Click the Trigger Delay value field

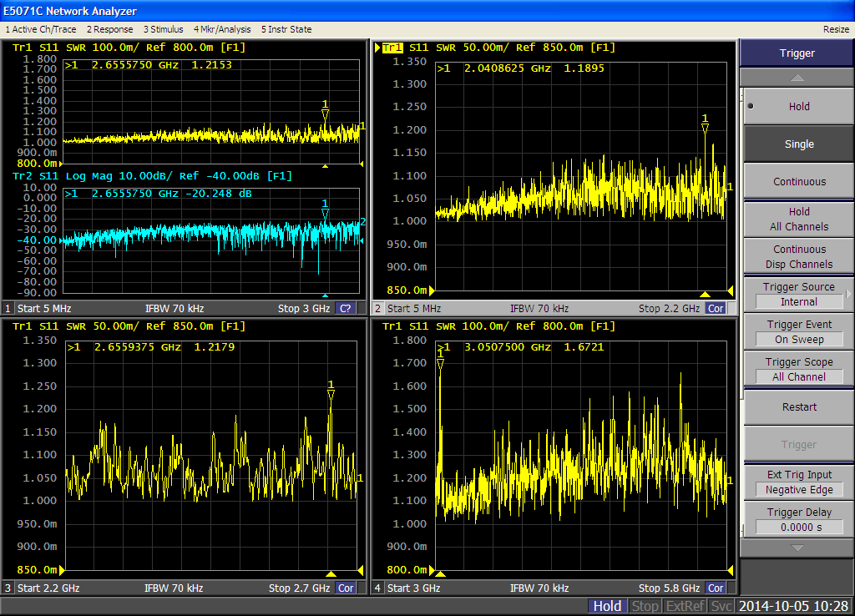point(798,527)
